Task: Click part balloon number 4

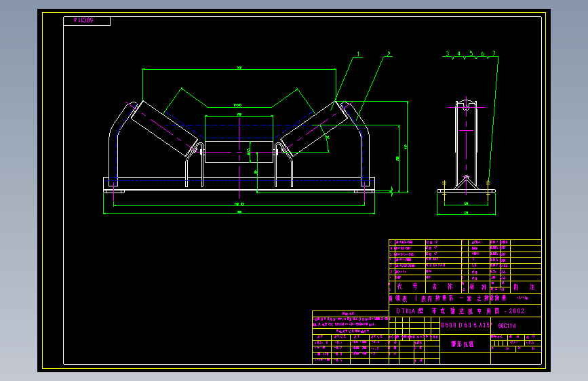Action: pos(458,54)
